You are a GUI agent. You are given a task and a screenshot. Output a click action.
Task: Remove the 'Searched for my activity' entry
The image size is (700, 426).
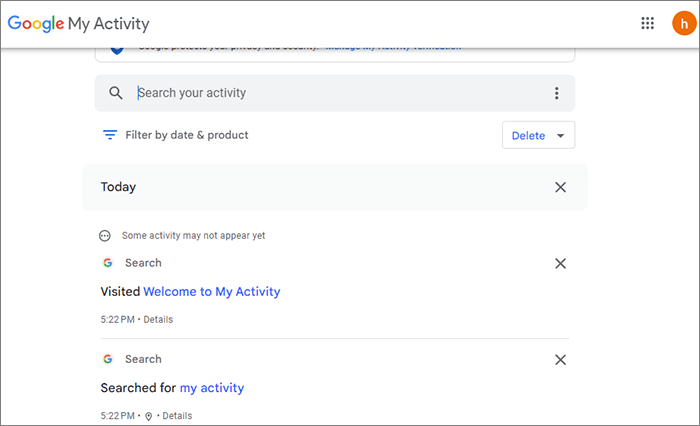pyautogui.click(x=560, y=359)
